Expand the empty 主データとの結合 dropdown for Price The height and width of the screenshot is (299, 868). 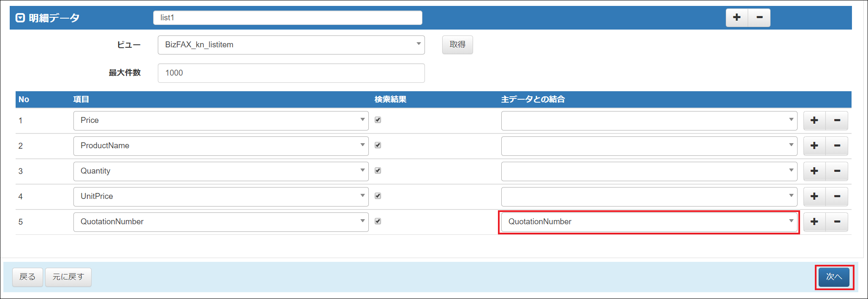coord(649,120)
